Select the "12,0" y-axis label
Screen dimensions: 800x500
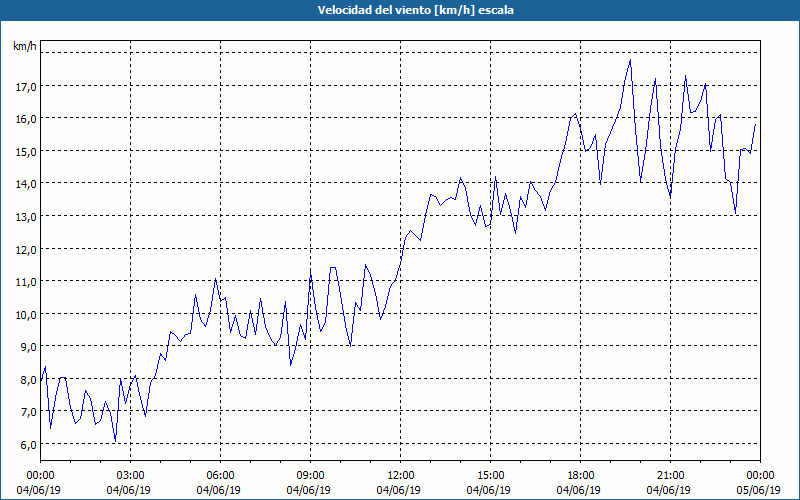click(x=26, y=249)
